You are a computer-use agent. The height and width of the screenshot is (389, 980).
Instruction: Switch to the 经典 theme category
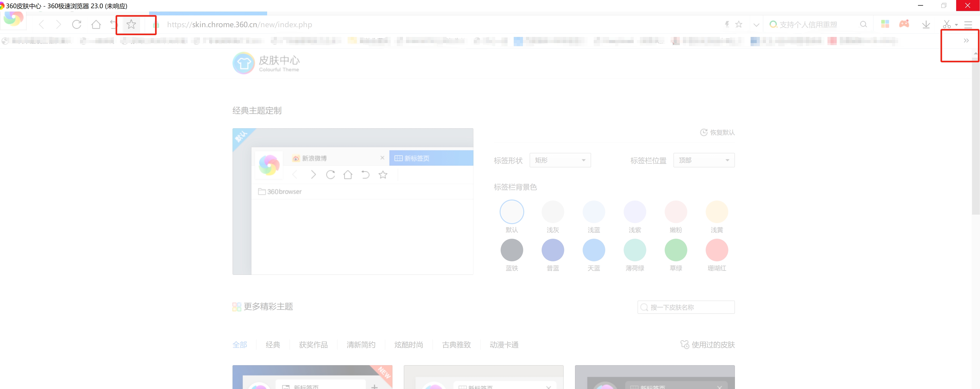[x=273, y=345]
